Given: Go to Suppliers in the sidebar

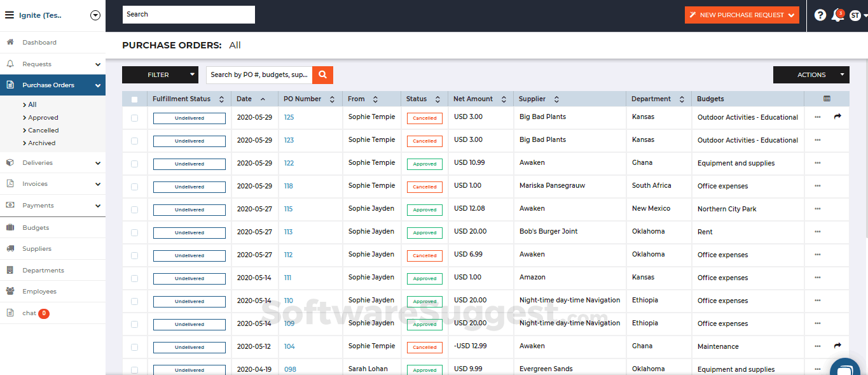Looking at the screenshot, I should [37, 249].
